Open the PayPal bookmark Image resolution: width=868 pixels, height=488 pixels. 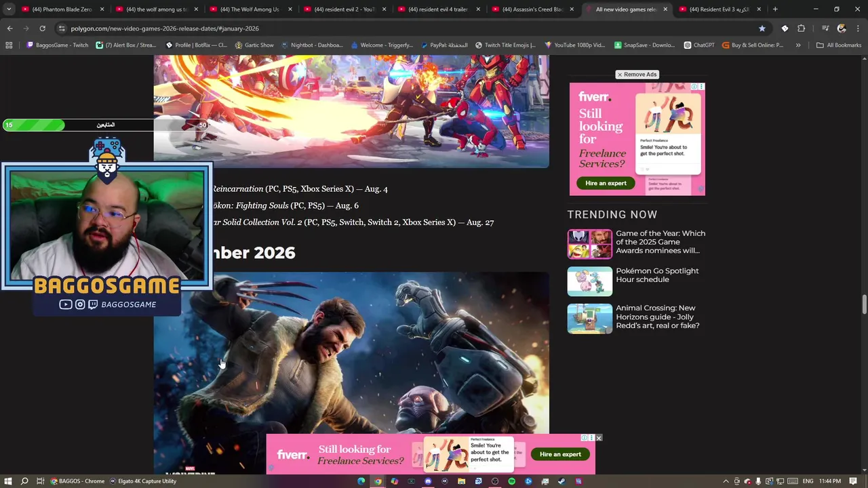tap(444, 45)
